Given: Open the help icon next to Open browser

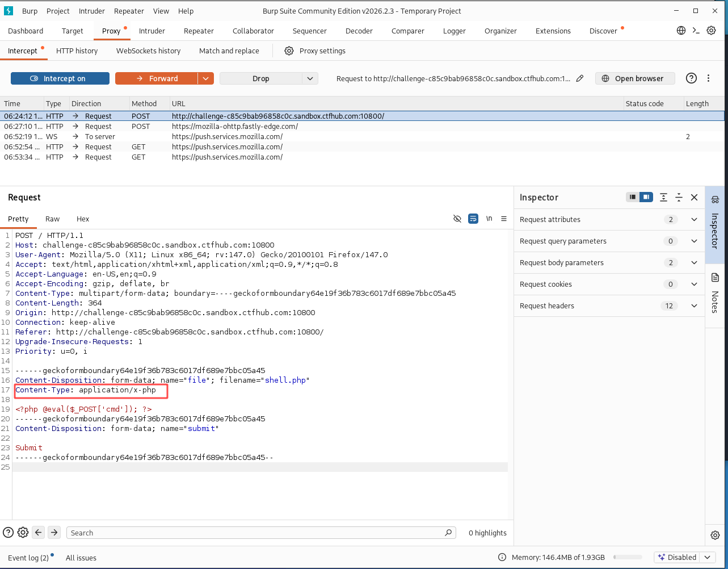Looking at the screenshot, I should point(691,78).
